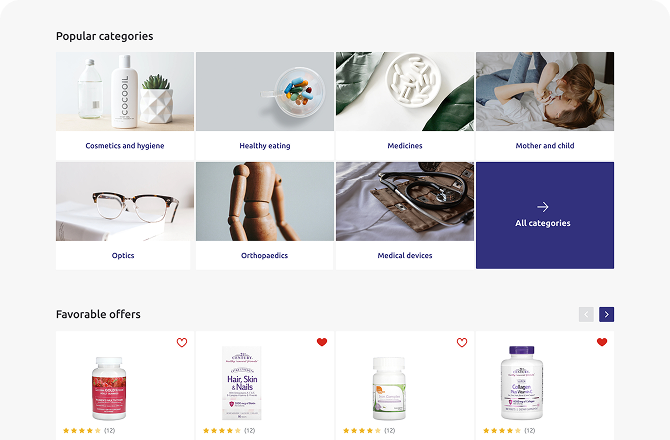
Task: Click the eyeglasses Optics thumbnail
Action: click(125, 201)
